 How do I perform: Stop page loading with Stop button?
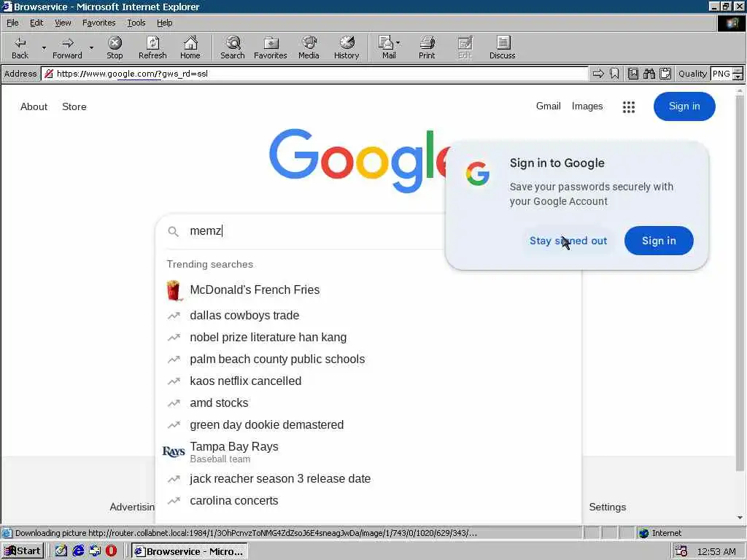tap(115, 47)
